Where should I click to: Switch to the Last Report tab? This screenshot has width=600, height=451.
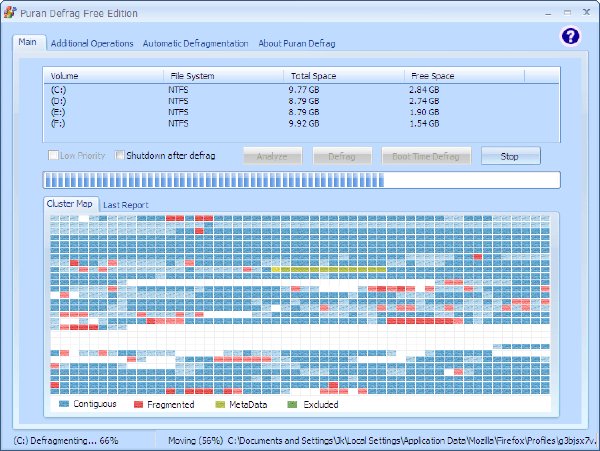point(126,205)
